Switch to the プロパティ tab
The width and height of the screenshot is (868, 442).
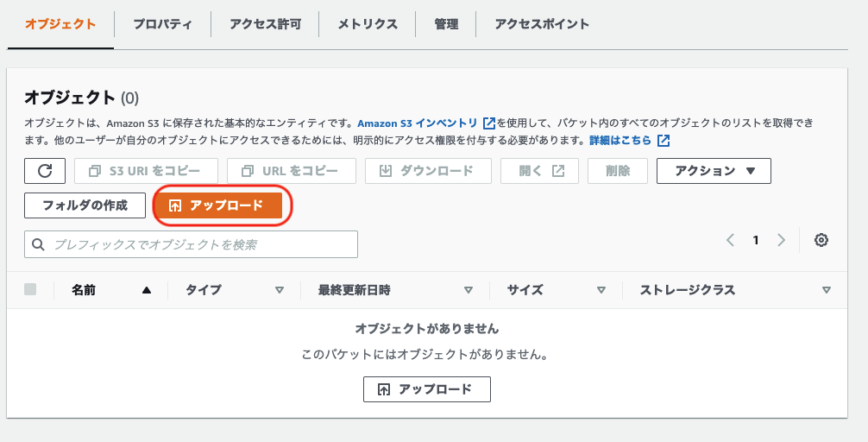162,24
